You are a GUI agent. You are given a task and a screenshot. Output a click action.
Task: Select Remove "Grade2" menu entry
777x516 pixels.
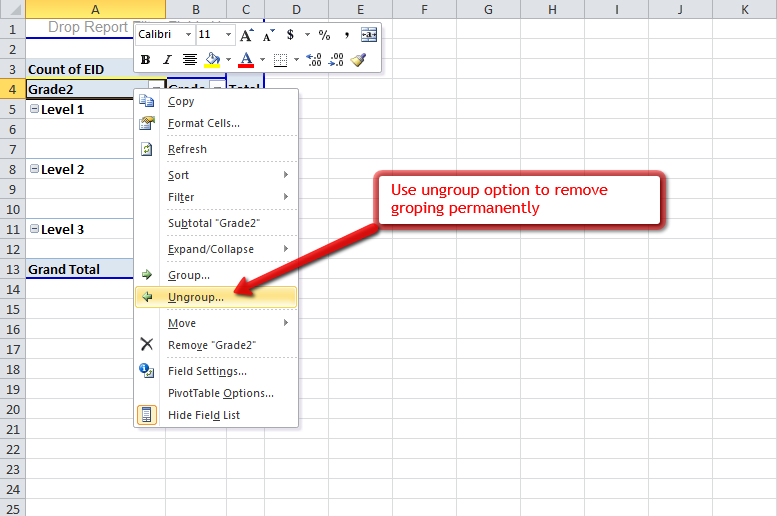click(216, 345)
